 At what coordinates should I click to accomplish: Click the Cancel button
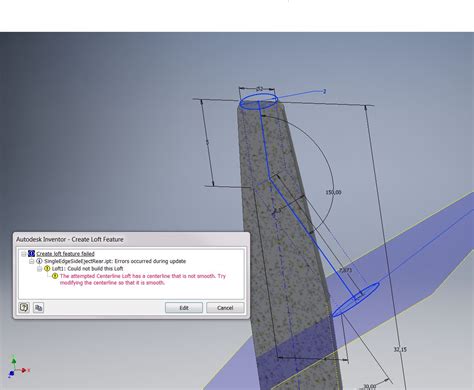point(225,308)
